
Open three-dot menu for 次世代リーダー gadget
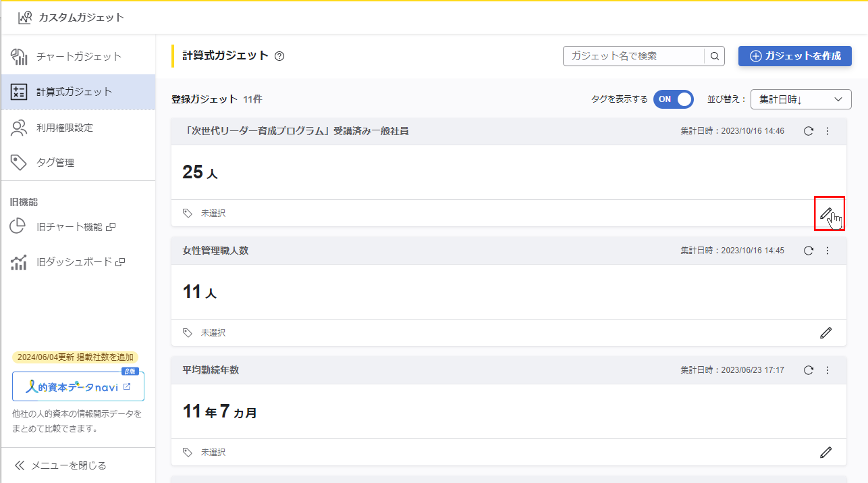[827, 131]
